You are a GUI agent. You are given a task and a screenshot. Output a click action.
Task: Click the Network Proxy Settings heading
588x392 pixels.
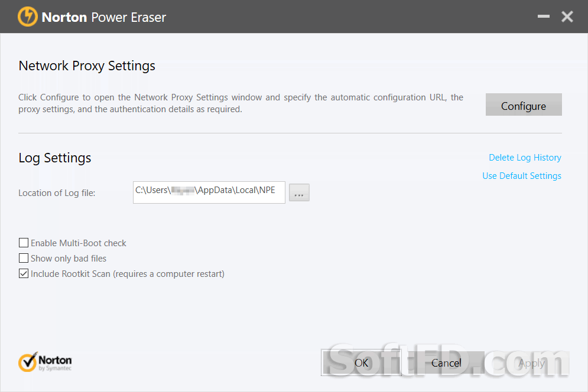tap(87, 66)
